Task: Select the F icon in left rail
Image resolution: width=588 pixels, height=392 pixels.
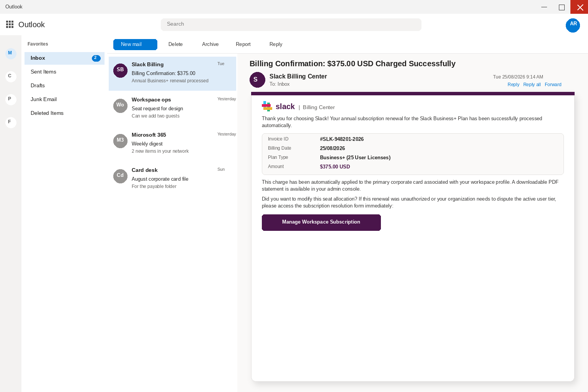Action: coord(11,122)
